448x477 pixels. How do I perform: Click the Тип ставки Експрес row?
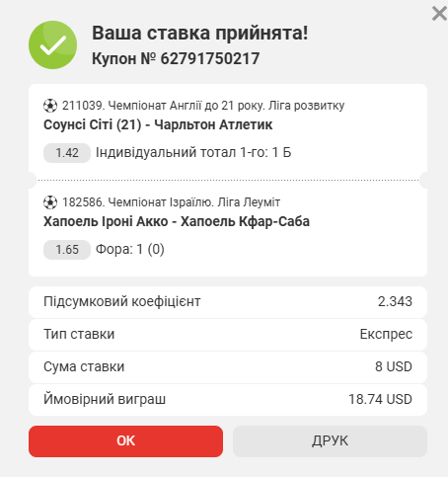(x=228, y=335)
